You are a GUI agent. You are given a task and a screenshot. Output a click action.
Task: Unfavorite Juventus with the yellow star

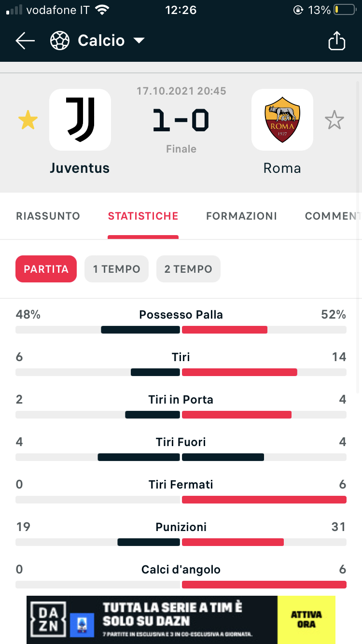click(28, 120)
